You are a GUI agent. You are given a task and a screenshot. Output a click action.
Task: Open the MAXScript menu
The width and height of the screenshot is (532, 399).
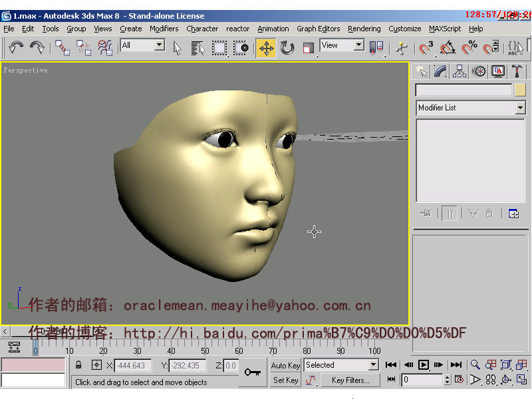tap(445, 29)
